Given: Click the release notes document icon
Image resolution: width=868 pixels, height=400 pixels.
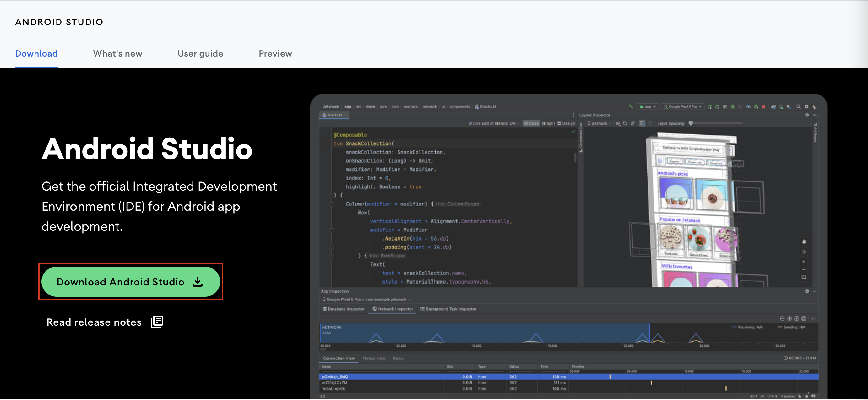Looking at the screenshot, I should (157, 322).
